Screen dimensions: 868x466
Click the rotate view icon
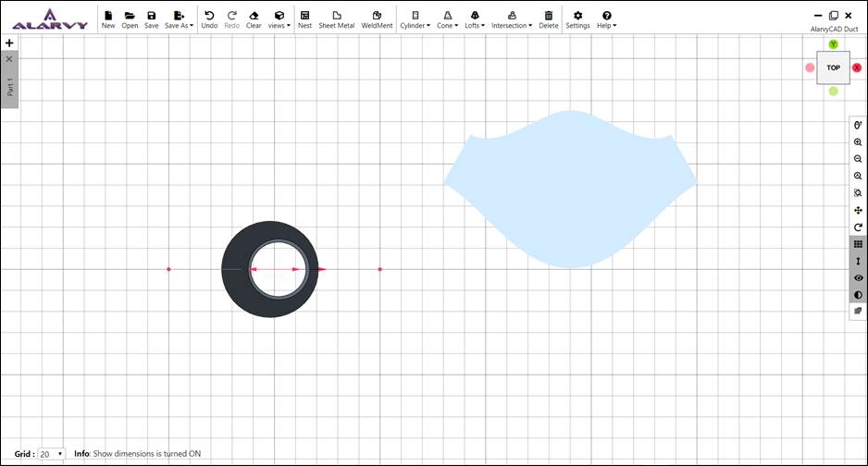tap(858, 227)
